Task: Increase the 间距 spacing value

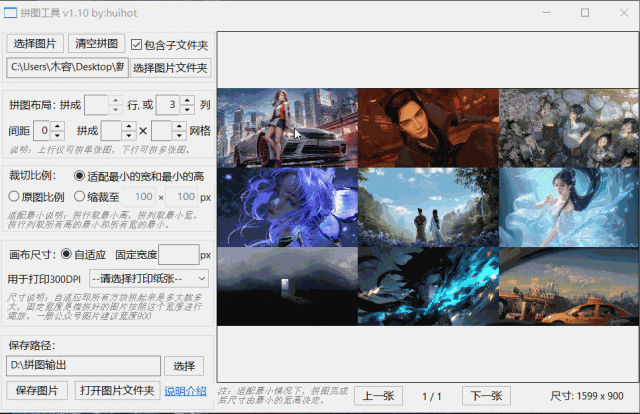Action: click(57, 126)
